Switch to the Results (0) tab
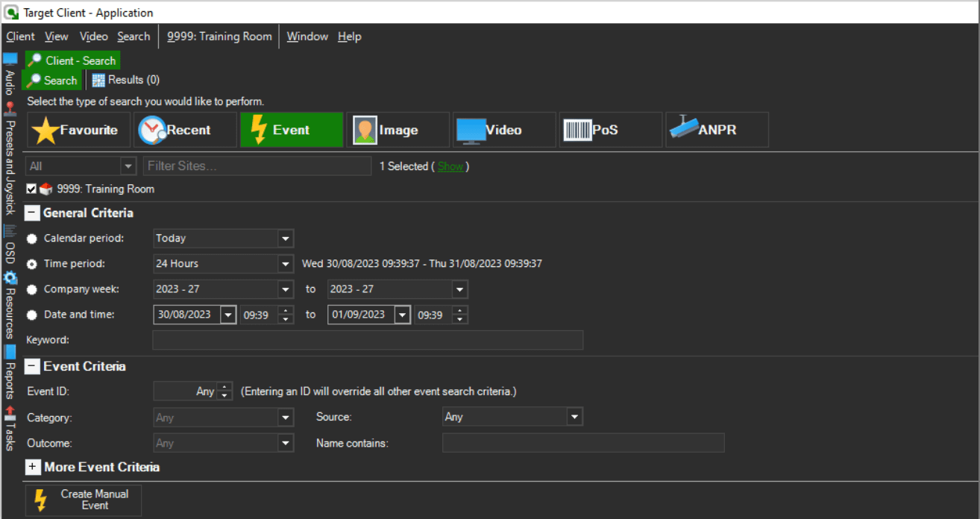Image resolution: width=980 pixels, height=519 pixels. point(125,80)
